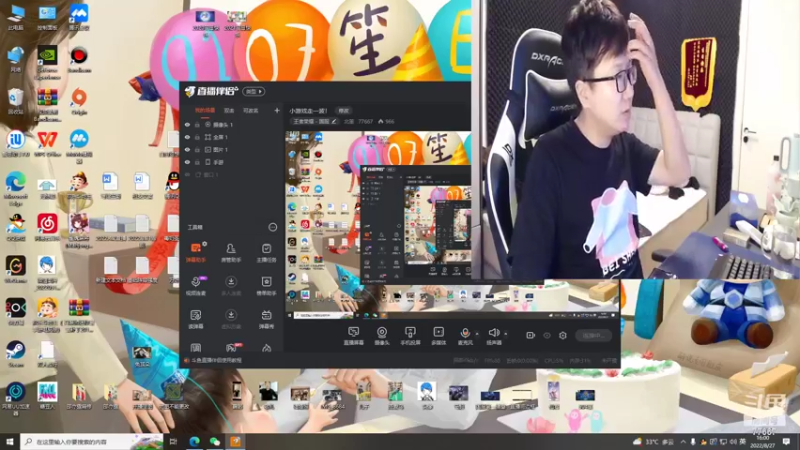This screenshot has width=800, height=450.
Task: Open the Bandicam desktop shortcut
Action: (x=79, y=59)
